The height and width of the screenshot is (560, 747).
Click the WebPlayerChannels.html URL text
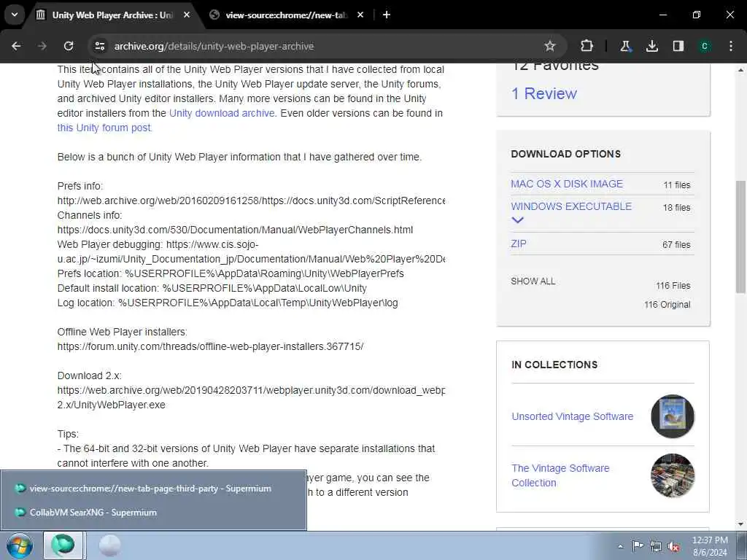[x=235, y=230]
